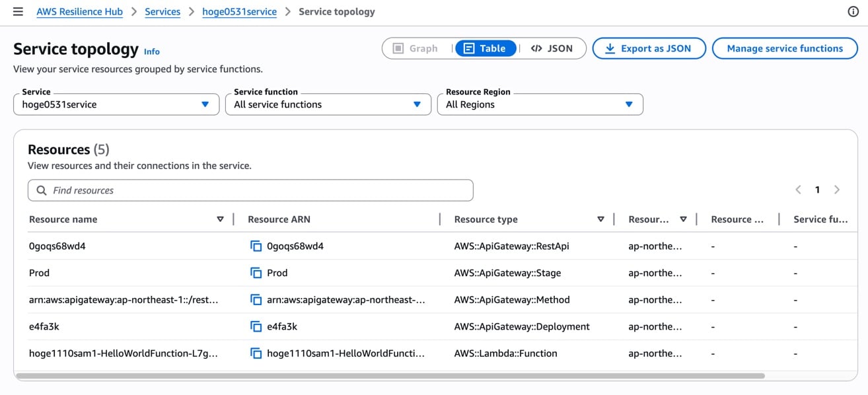This screenshot has width=868, height=395.
Task: Open the Service dropdown
Action: click(x=116, y=104)
